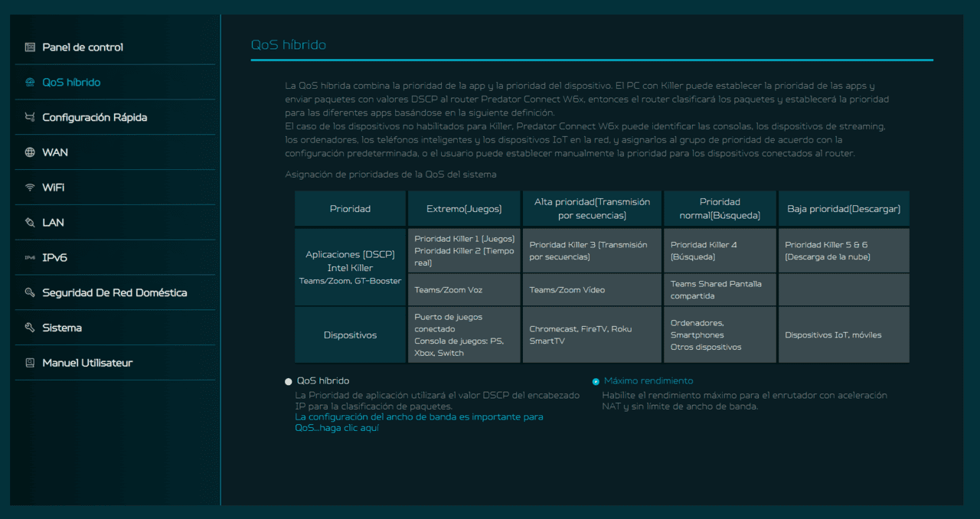The height and width of the screenshot is (519, 980).
Task: Click the Configuración Rápida icon
Action: pyautogui.click(x=30, y=118)
